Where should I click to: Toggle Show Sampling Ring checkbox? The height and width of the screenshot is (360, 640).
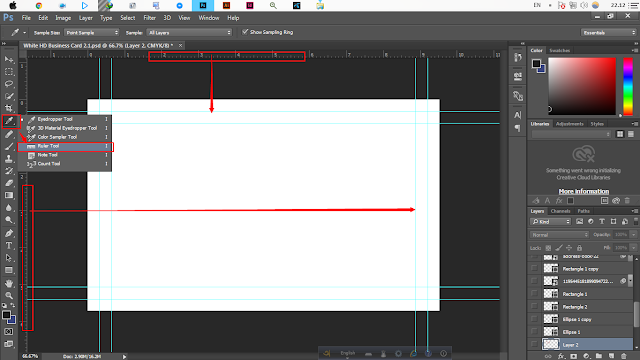point(245,32)
